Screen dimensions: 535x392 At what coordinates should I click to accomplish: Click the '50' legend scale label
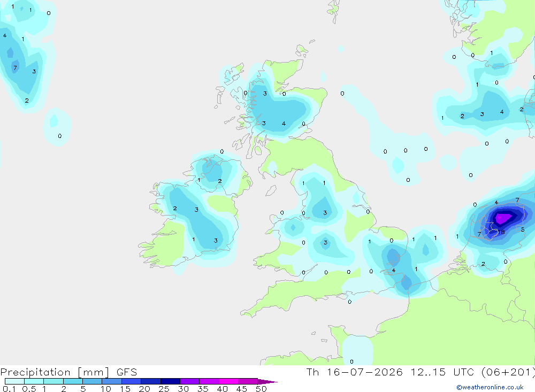tap(262, 389)
